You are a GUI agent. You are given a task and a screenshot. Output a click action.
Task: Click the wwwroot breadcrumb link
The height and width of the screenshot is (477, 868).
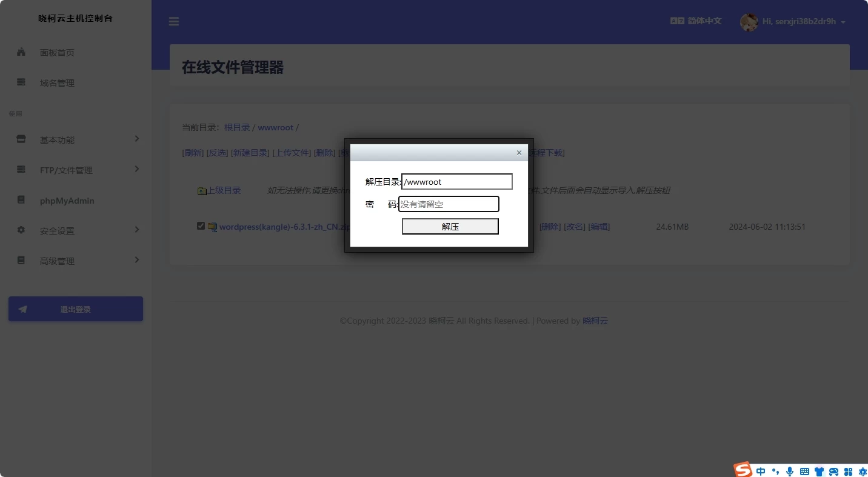tap(275, 127)
